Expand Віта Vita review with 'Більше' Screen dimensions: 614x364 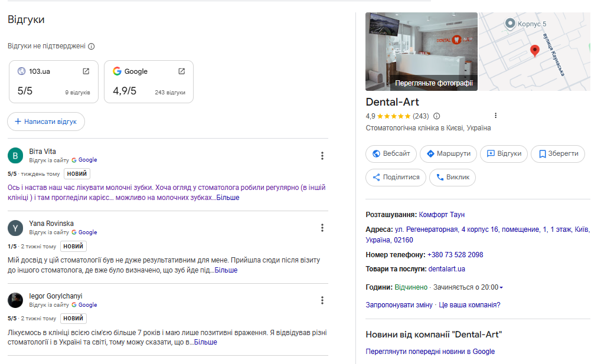click(x=228, y=198)
